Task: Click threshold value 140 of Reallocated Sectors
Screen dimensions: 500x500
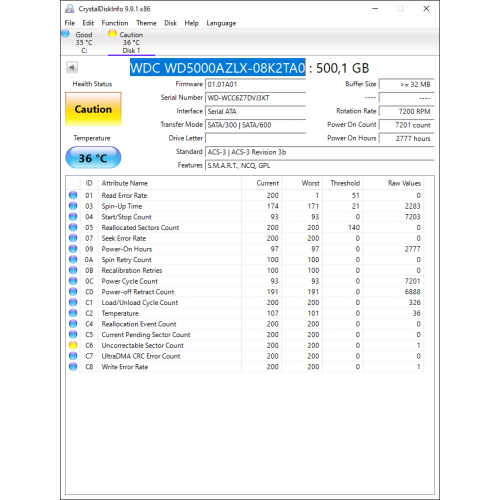Action: point(354,227)
